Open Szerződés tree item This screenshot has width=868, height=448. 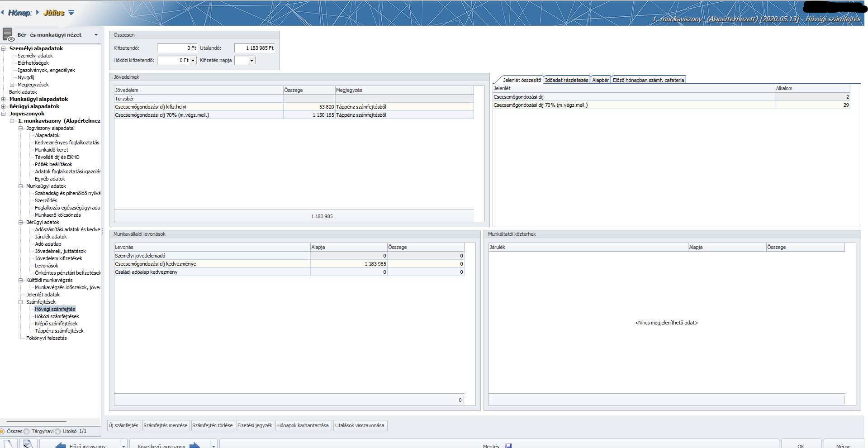tap(46, 200)
